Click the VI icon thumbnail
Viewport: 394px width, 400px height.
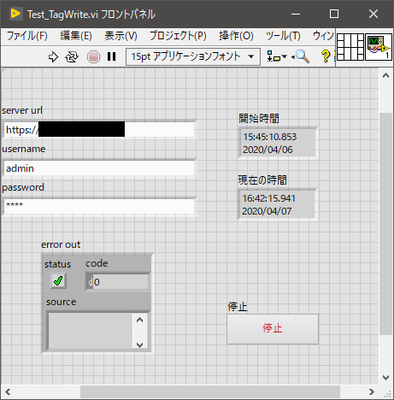378,47
